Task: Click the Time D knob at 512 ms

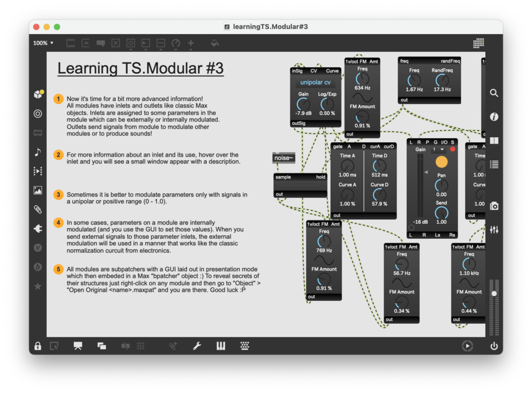Action: (379, 166)
